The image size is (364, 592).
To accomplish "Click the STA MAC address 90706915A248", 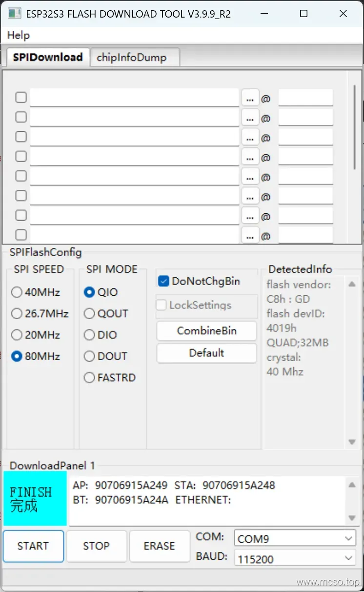I will pyautogui.click(x=239, y=485).
